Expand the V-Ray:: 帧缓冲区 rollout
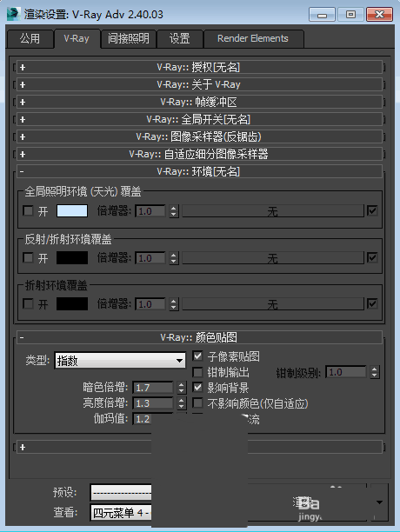The image size is (400, 532). tap(199, 102)
